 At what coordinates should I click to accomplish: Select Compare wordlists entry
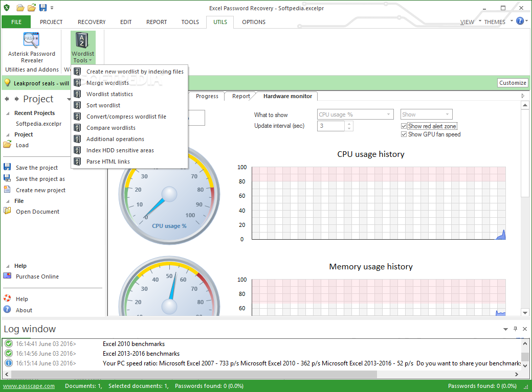pos(129,127)
